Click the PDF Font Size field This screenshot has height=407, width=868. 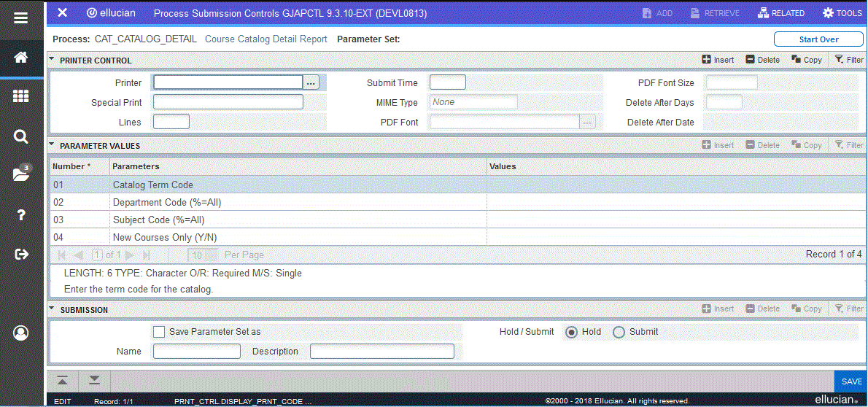[732, 82]
